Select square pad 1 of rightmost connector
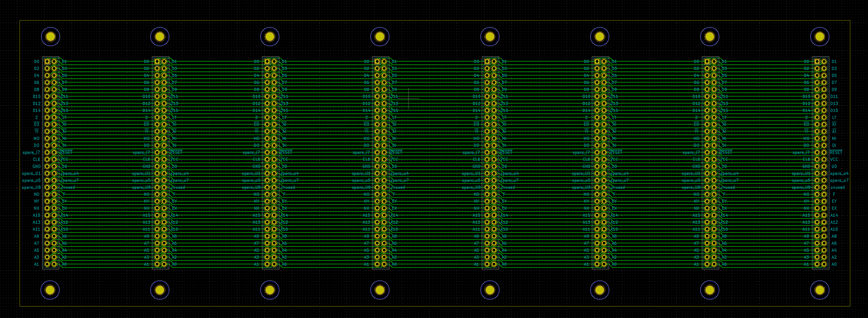868x318 pixels. (x=817, y=61)
